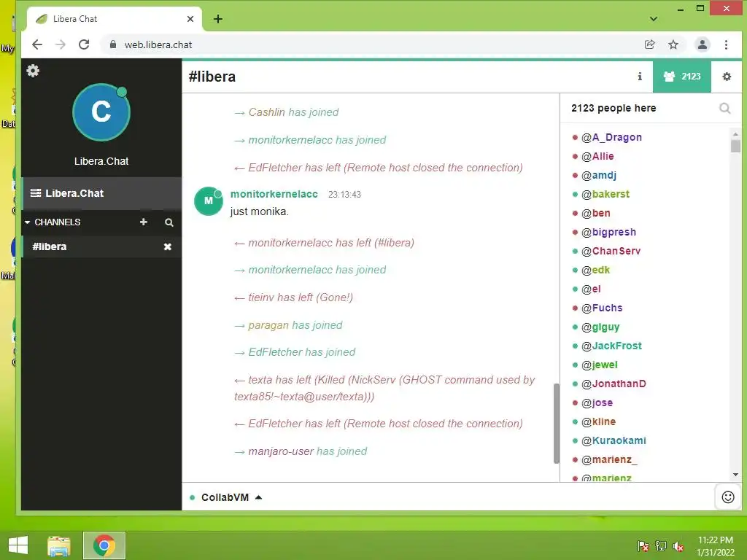Click the Chrome taskbar icon
The width and height of the screenshot is (747, 560).
(x=104, y=545)
